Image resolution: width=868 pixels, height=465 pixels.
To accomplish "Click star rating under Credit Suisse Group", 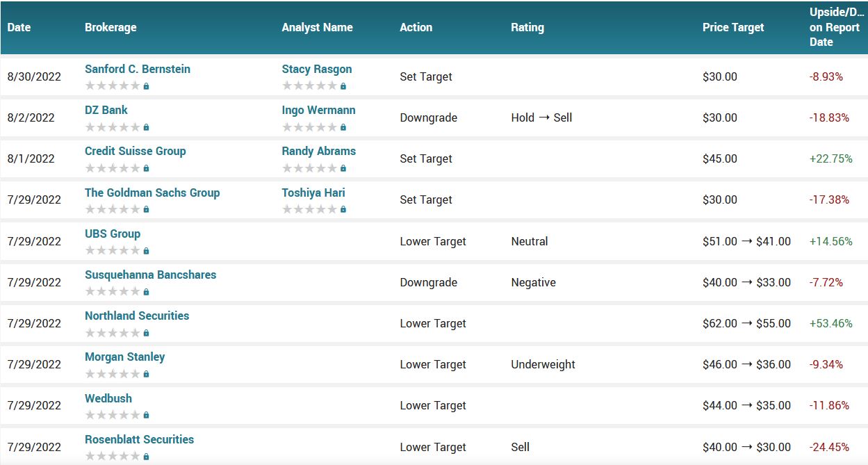I will pos(113,168).
